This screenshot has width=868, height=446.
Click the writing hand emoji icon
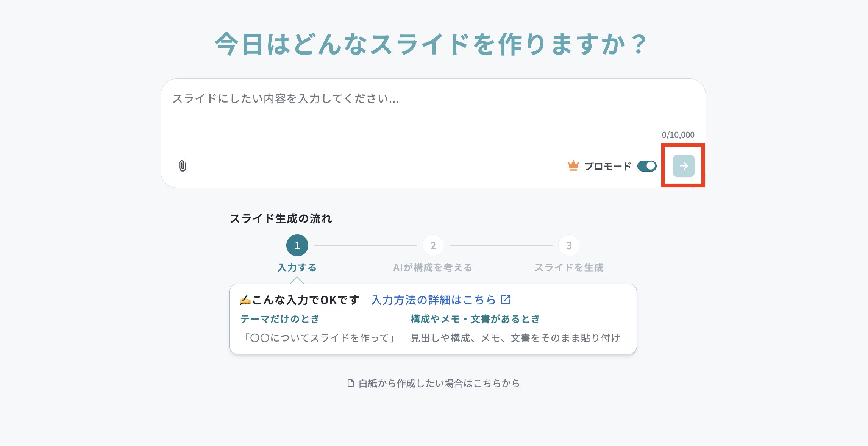(x=245, y=300)
